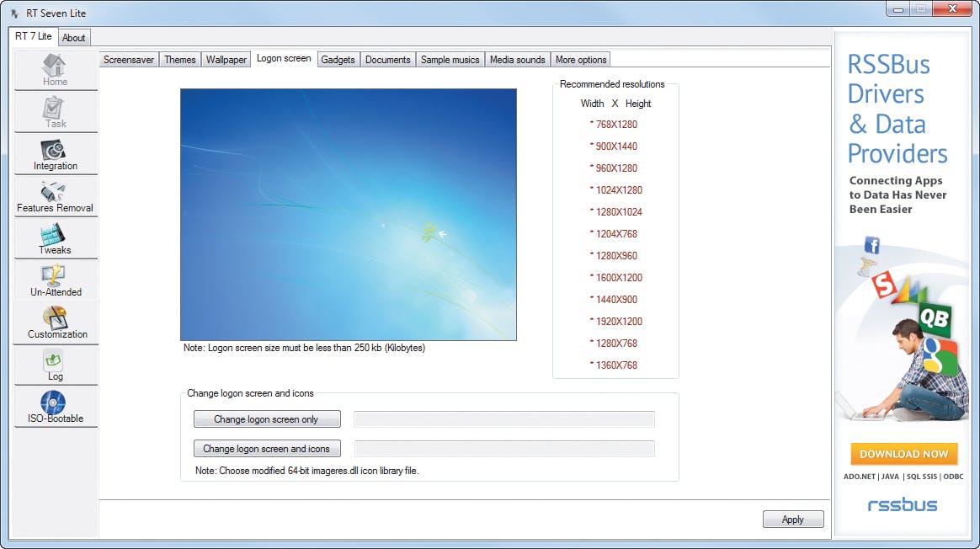Click the logon screen only path field

coord(504,419)
